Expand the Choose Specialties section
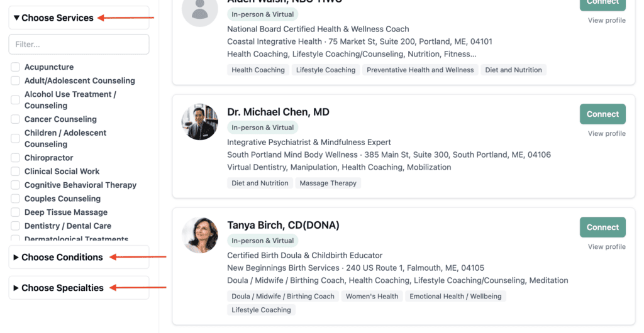Image resolution: width=644 pixels, height=333 pixels. coord(58,288)
